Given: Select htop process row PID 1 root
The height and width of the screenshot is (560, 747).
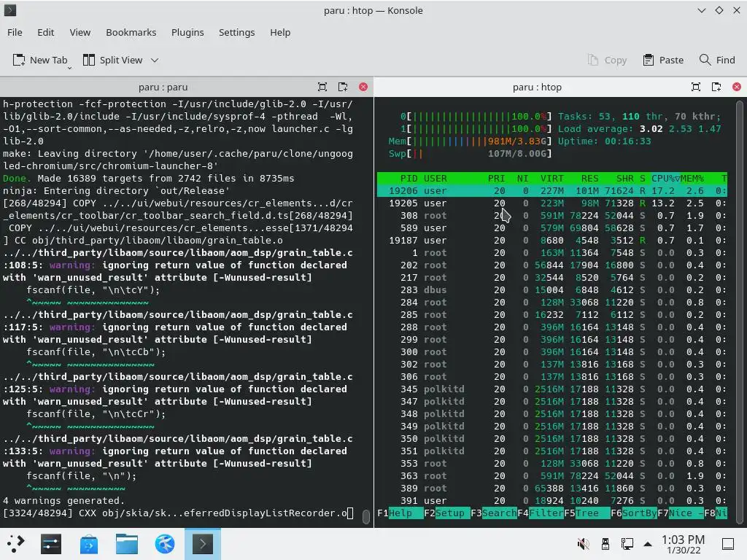Looking at the screenshot, I should [x=552, y=252].
